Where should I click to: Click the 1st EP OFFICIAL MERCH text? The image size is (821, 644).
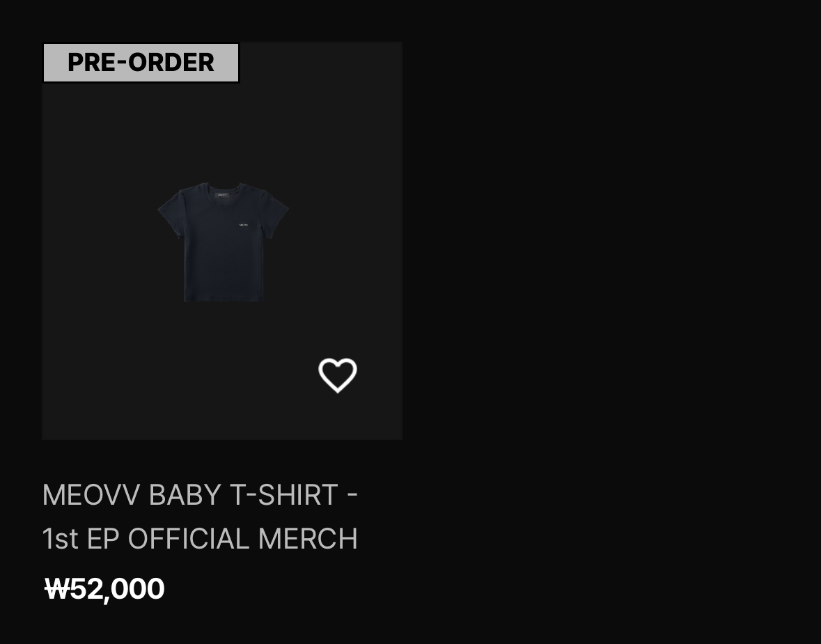(199, 539)
